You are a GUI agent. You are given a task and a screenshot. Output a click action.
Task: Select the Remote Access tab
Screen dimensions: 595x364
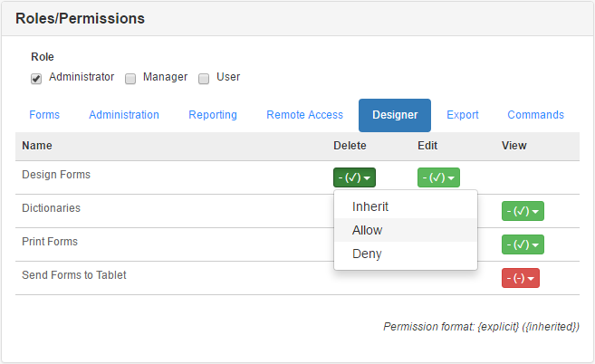tap(304, 115)
